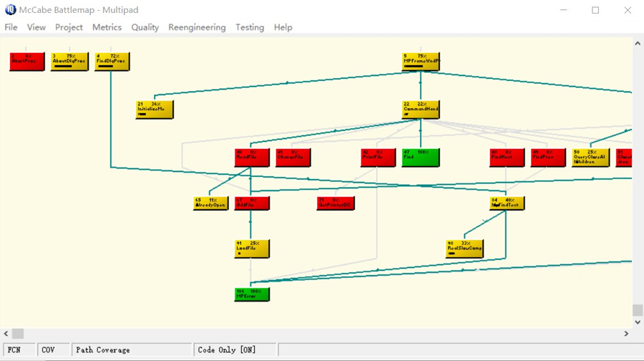Select the QueryCloseAllChildren node numbered 50
The image size is (644, 361).
[x=590, y=158]
